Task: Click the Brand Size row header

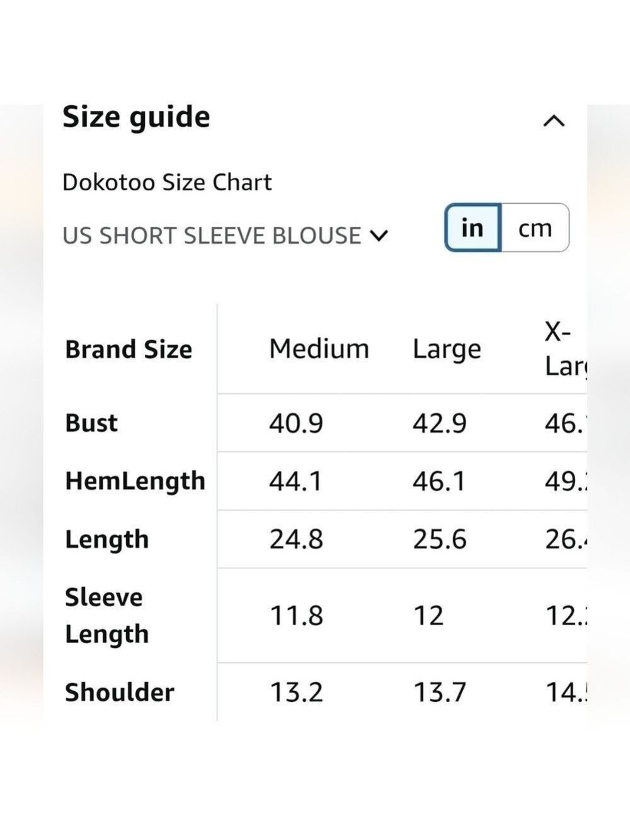Action: click(129, 349)
